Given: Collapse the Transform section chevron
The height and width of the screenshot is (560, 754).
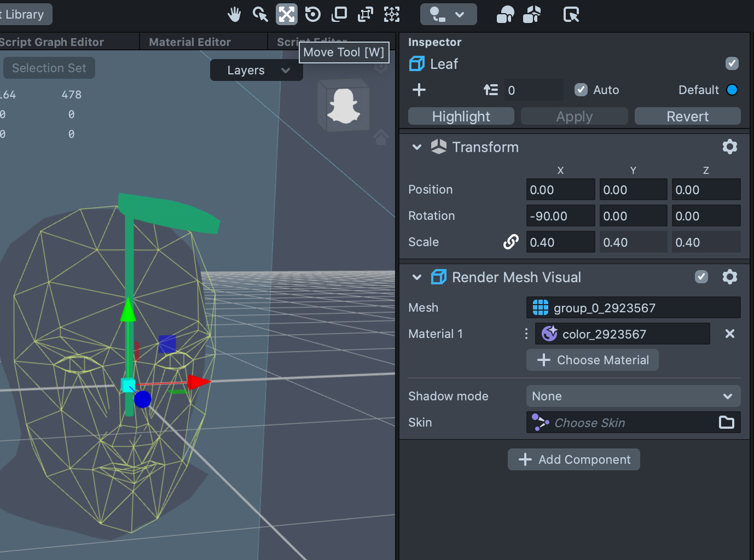Looking at the screenshot, I should click(x=417, y=147).
